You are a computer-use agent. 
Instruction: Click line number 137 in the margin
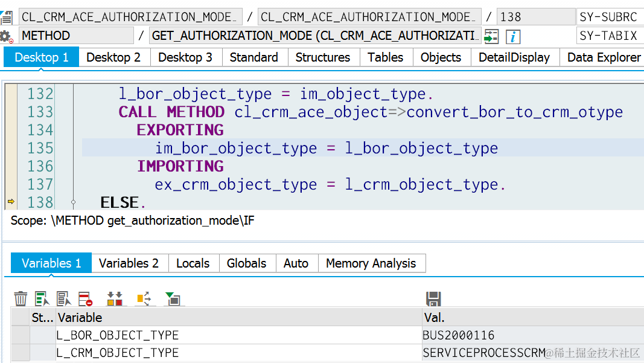(x=40, y=184)
